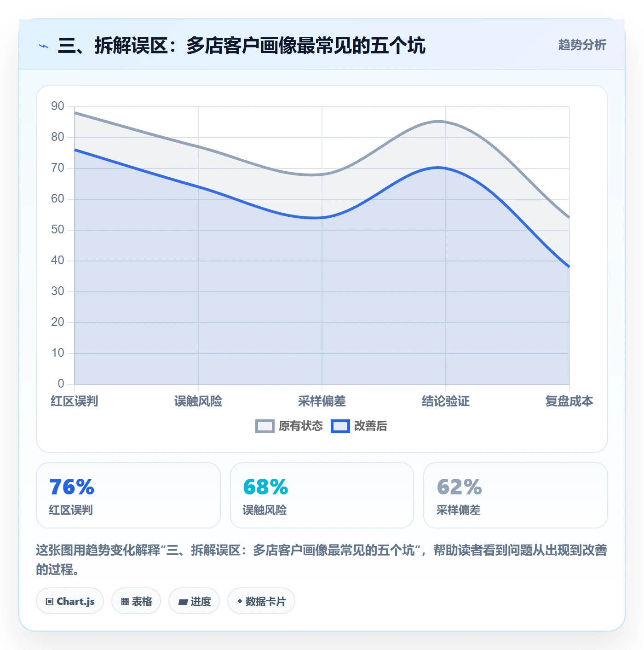Click the 进度 chip bar icon
The height and width of the screenshot is (650, 644).
pyautogui.click(x=183, y=602)
